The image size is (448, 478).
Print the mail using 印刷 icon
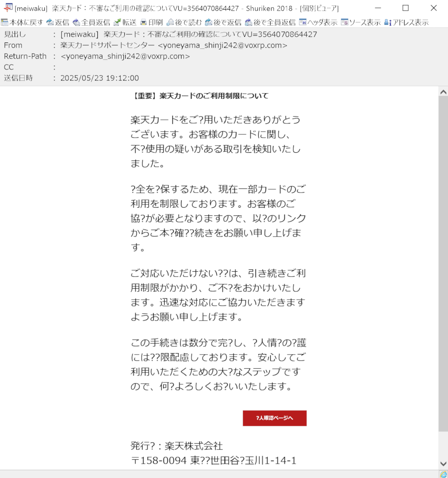click(144, 22)
